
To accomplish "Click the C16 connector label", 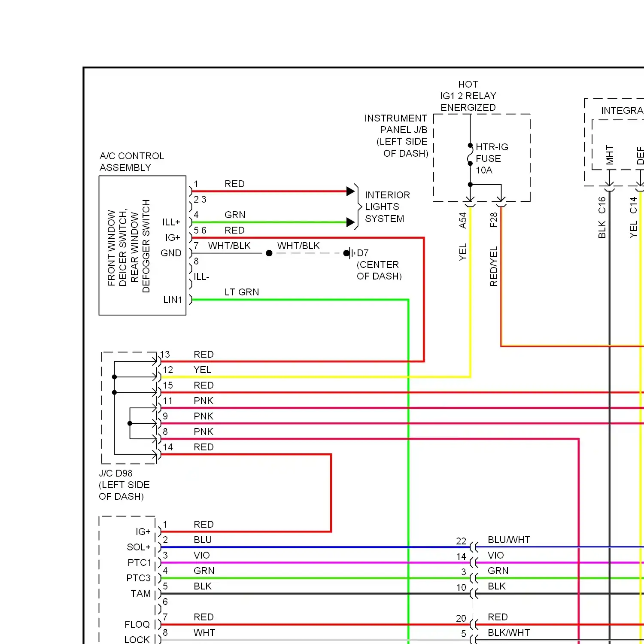I will coord(601,205).
